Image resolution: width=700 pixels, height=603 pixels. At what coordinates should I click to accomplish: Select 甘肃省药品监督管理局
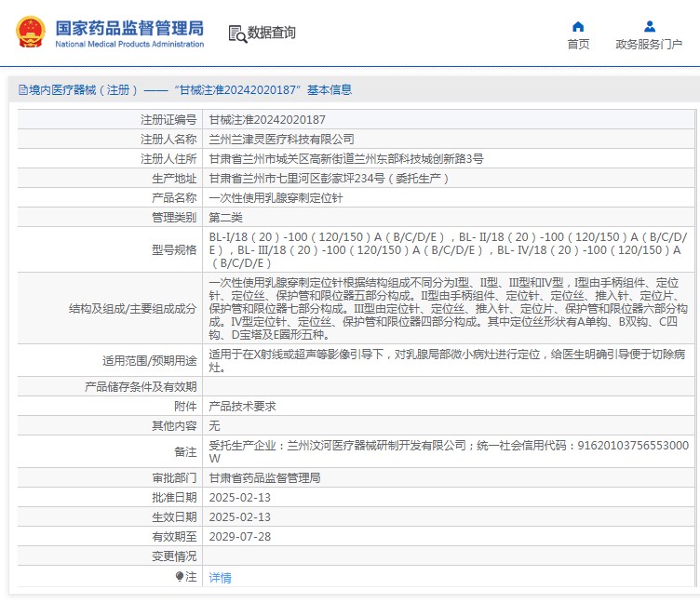(264, 478)
